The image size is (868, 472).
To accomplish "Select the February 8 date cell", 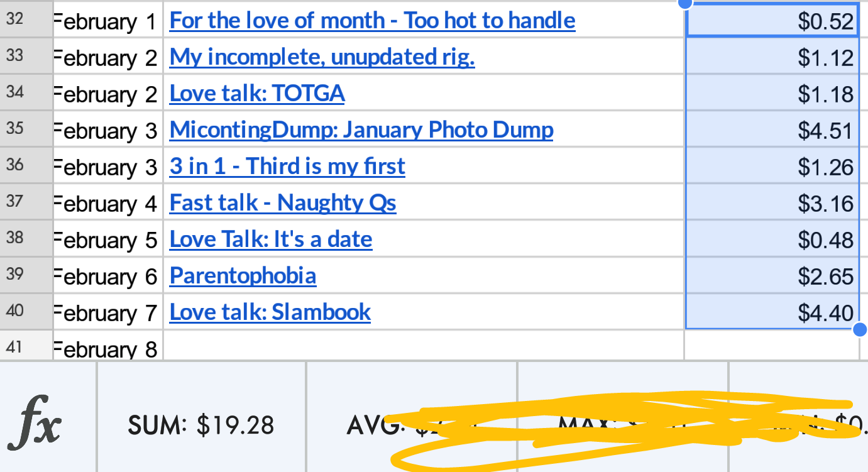I will 108,346.
